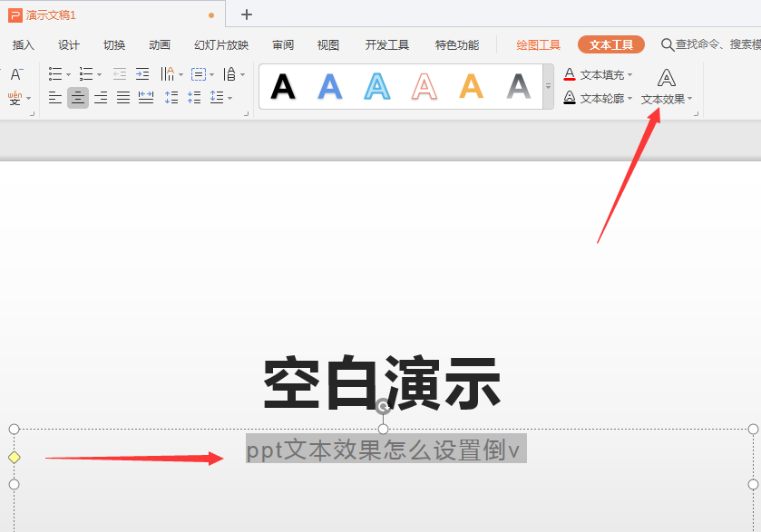Pick the black shadowed text style preset
Image resolution: width=761 pixels, height=532 pixels.
click(x=283, y=87)
